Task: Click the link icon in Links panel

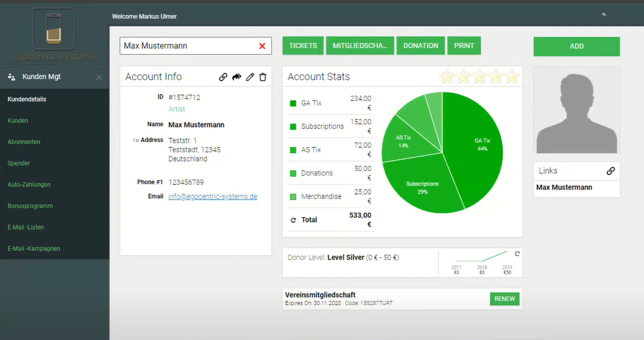Action: point(610,171)
